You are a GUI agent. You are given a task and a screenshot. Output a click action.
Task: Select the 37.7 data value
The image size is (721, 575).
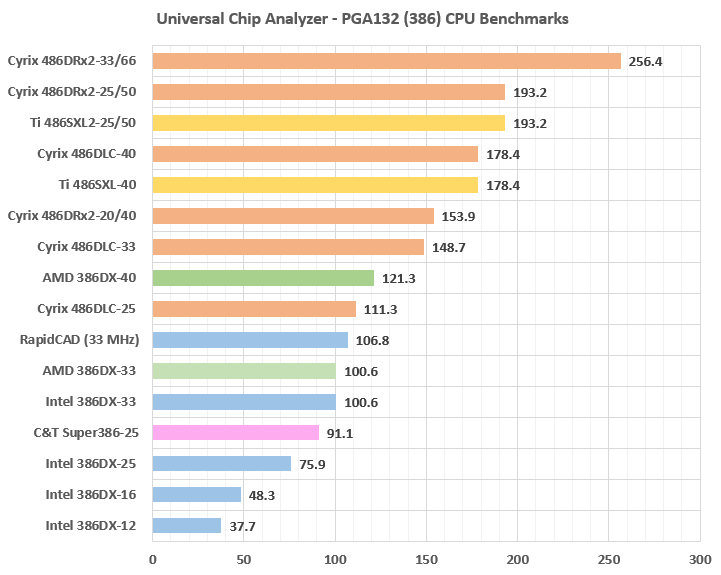click(x=242, y=526)
